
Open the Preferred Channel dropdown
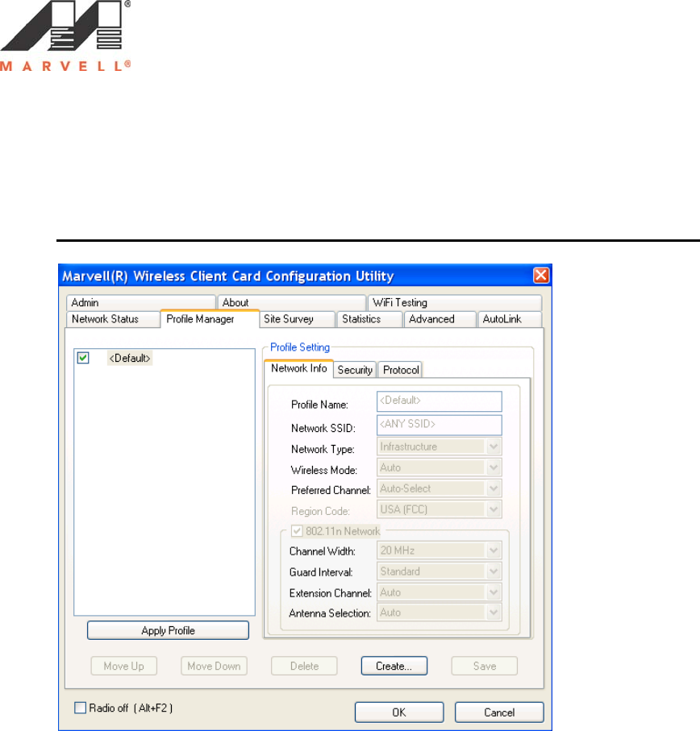pyautogui.click(x=440, y=488)
